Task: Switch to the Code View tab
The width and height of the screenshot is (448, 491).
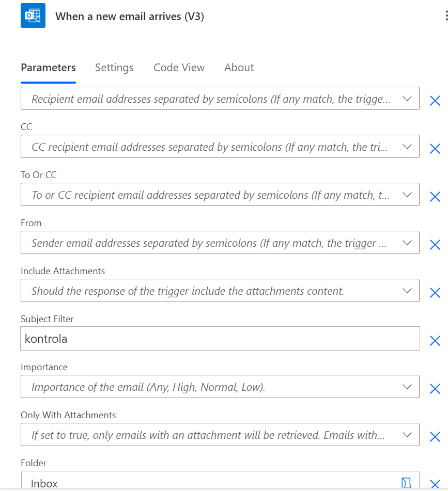Action: [x=179, y=68]
